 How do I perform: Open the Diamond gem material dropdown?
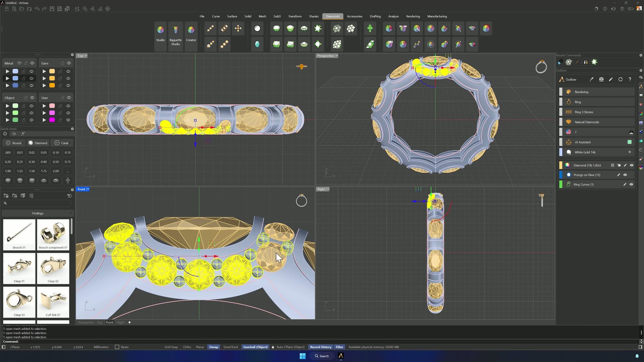[38, 143]
